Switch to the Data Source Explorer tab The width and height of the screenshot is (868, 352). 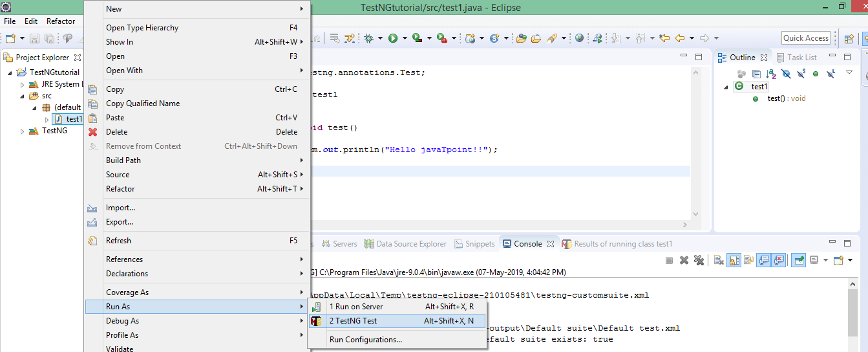[x=405, y=244]
